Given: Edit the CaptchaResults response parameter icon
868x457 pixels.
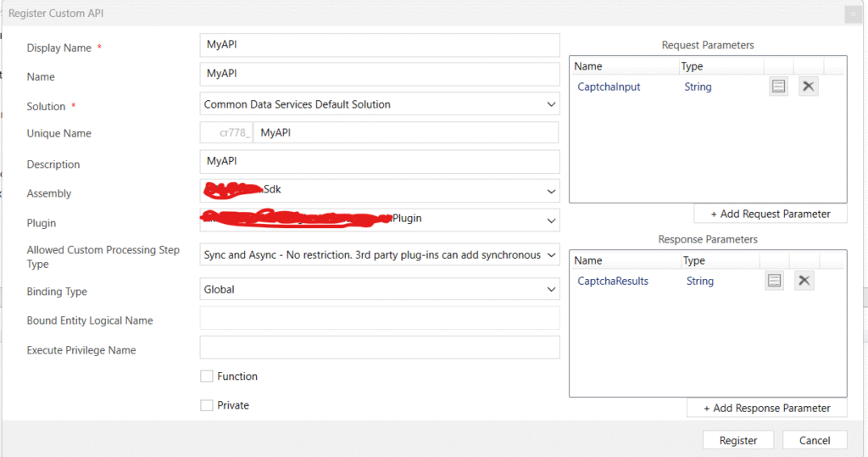Looking at the screenshot, I should tap(774, 281).
